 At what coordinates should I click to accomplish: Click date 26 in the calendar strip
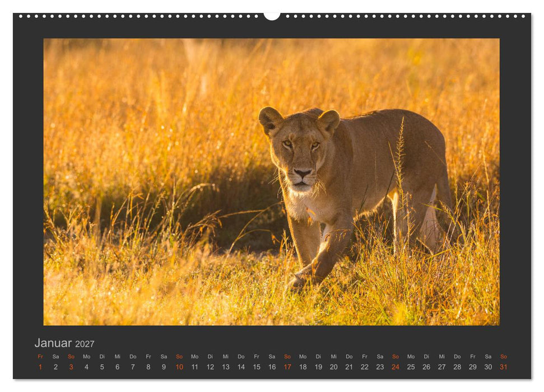pos(426,367)
